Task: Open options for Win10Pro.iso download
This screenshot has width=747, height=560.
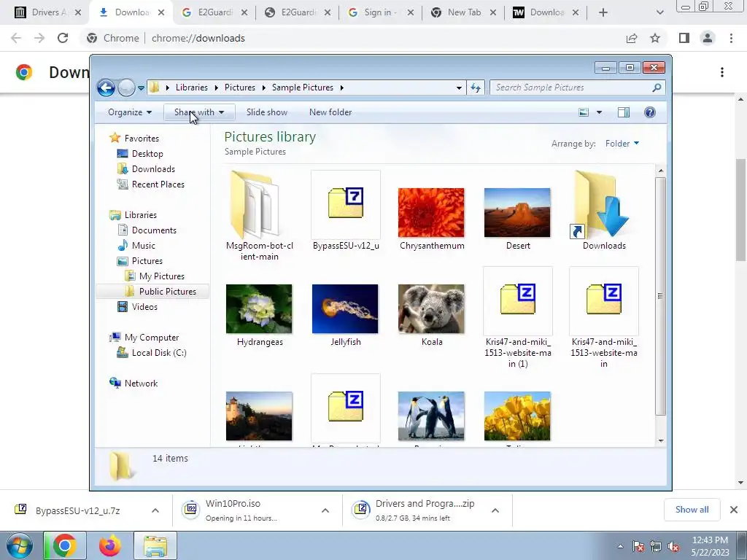Action: click(325, 510)
